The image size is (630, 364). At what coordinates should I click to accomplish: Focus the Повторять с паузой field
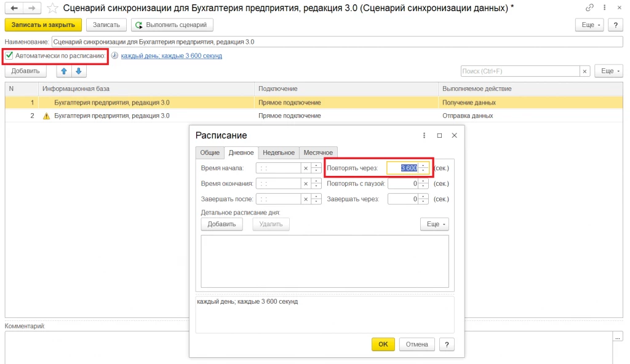[403, 184]
